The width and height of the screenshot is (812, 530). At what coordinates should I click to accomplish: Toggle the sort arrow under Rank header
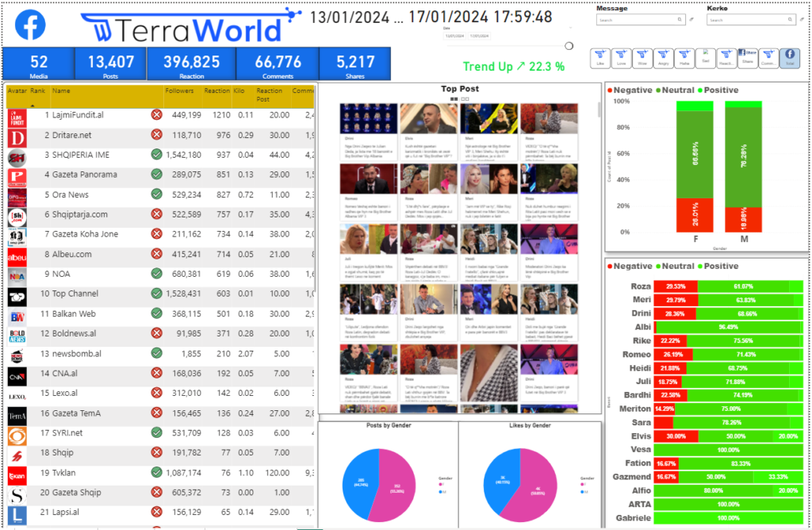(x=33, y=106)
